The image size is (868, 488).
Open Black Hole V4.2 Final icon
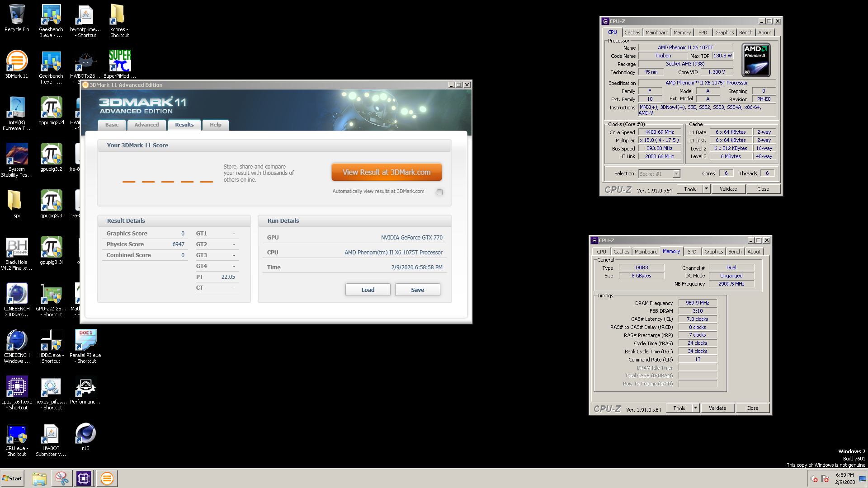pos(17,253)
